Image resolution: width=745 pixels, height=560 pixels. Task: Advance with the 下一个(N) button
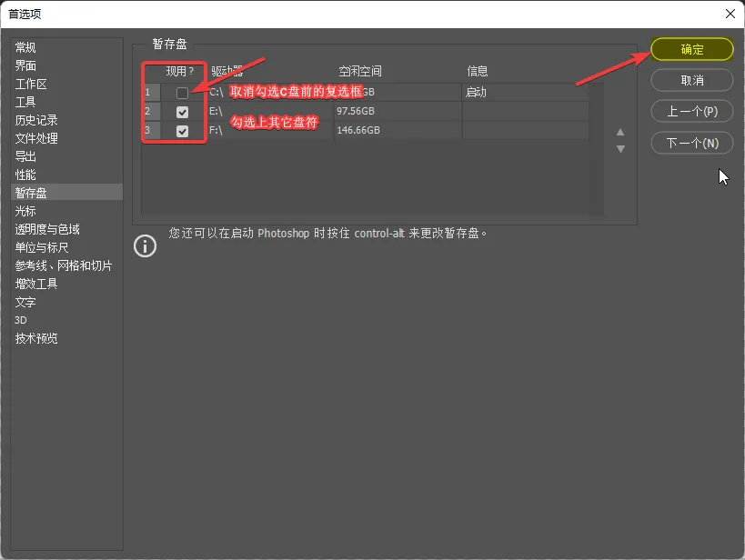click(x=691, y=142)
